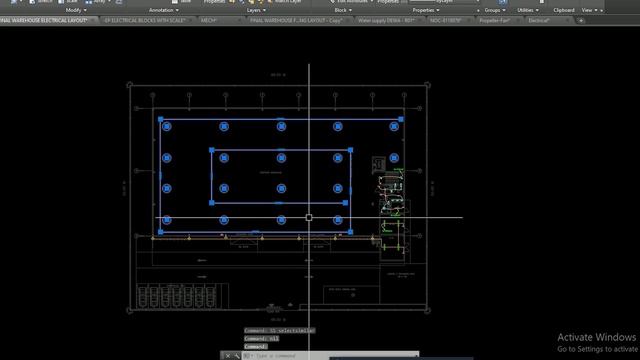The image size is (640, 360).
Task: Close the command line window
Action: tap(228, 356)
